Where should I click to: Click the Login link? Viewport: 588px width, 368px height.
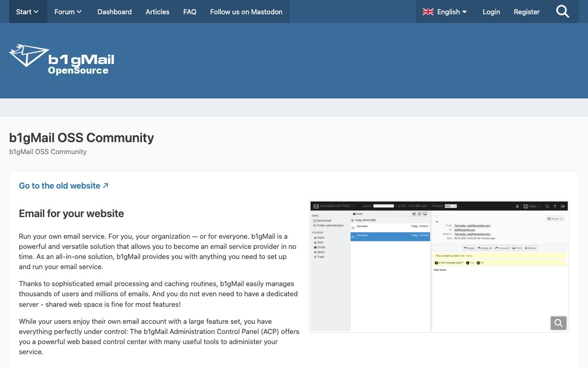pos(491,11)
